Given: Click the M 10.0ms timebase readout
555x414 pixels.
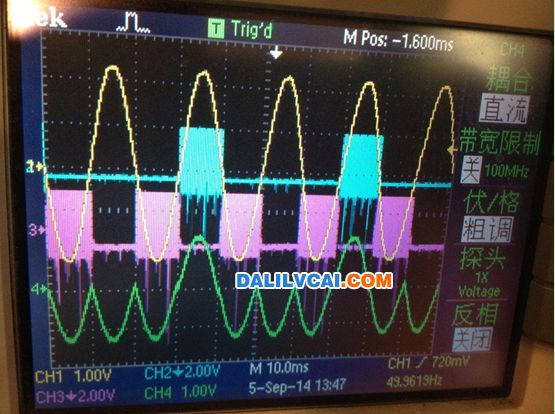Looking at the screenshot, I should pos(279,368).
